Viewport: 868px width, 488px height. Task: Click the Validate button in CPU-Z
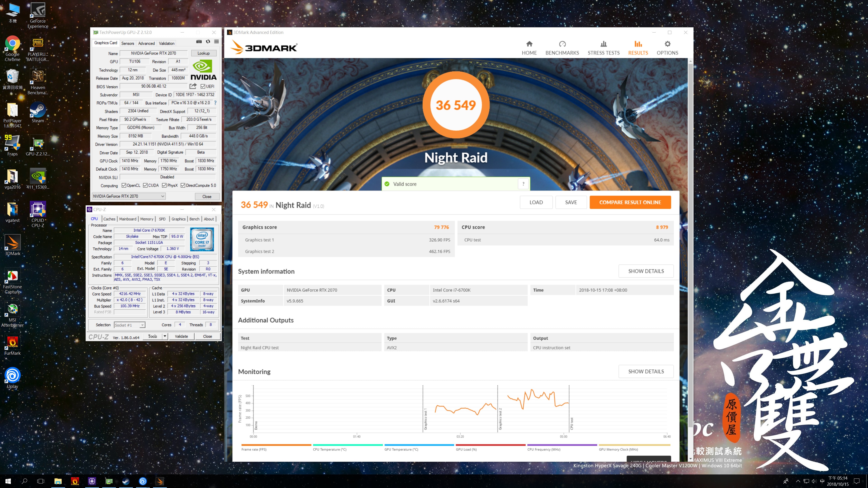(x=181, y=336)
